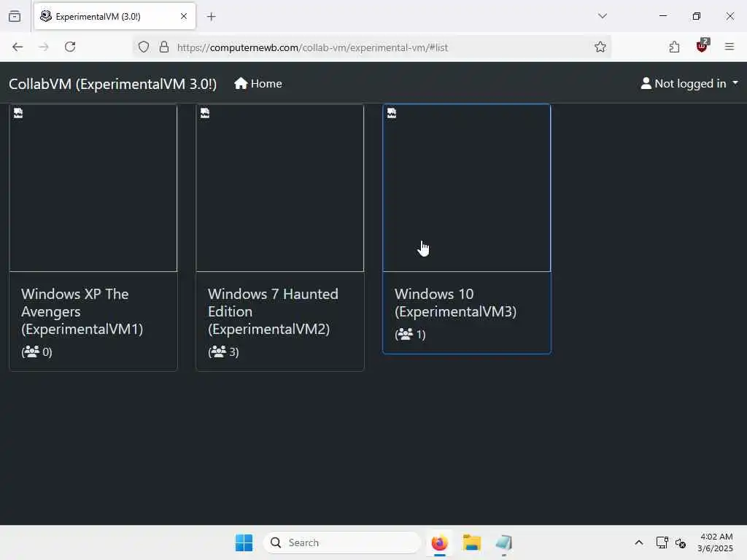
Task: Click user count on Windows 7 card
Action: tap(223, 352)
